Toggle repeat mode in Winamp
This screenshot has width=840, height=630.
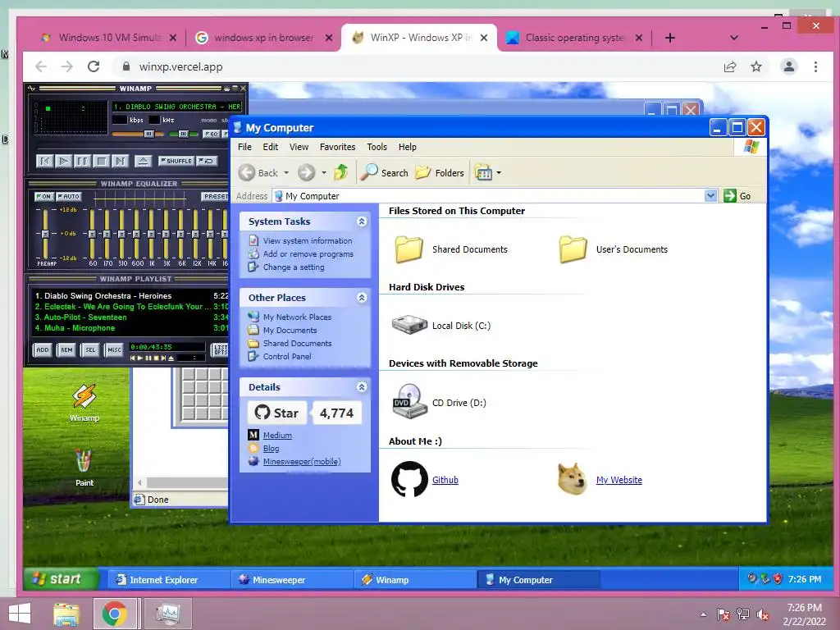(207, 161)
